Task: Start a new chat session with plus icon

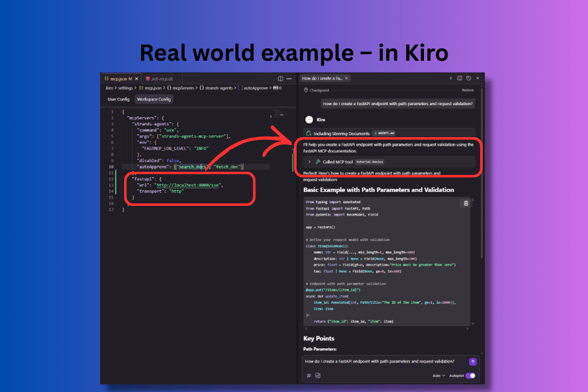Action: pyautogui.click(x=450, y=78)
